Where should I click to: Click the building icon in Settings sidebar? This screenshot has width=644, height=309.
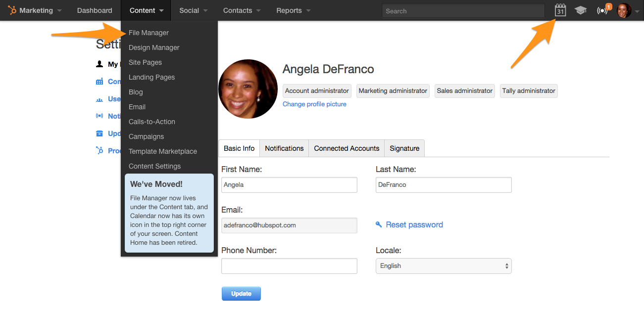[99, 82]
